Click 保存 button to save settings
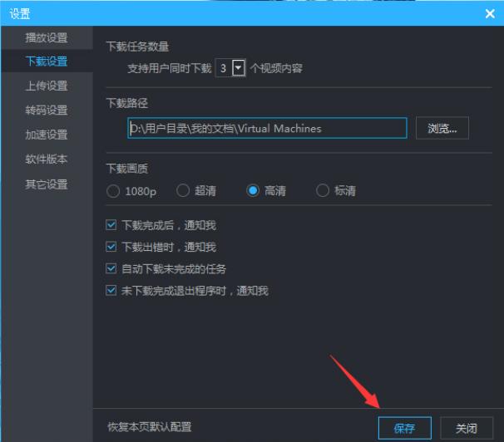The height and width of the screenshot is (442, 504). [x=404, y=429]
